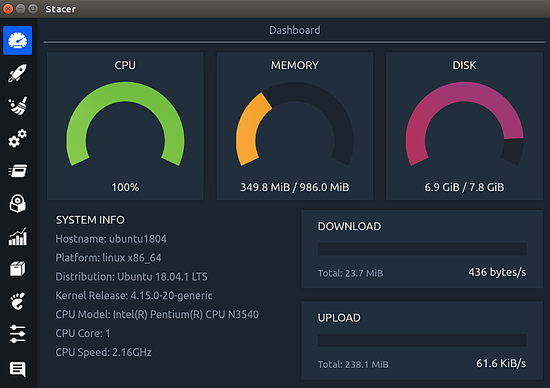This screenshot has height=388, width=550.
Task: Click the Upload speed progress bar
Action: (x=422, y=340)
